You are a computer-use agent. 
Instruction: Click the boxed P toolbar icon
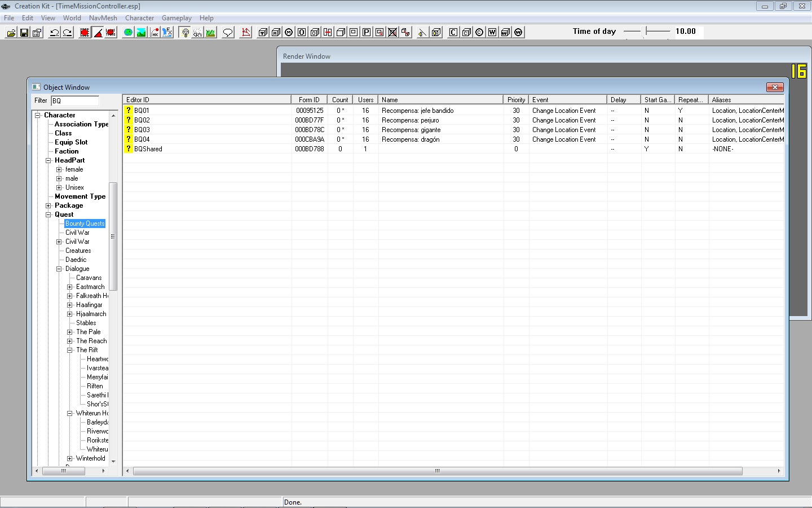tap(367, 32)
